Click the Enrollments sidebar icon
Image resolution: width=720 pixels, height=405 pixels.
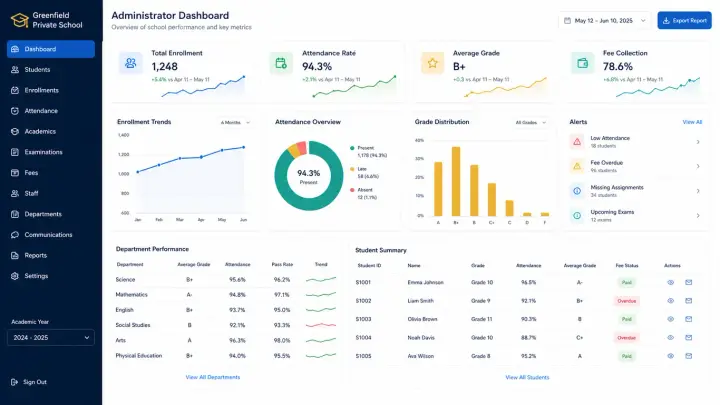point(15,90)
